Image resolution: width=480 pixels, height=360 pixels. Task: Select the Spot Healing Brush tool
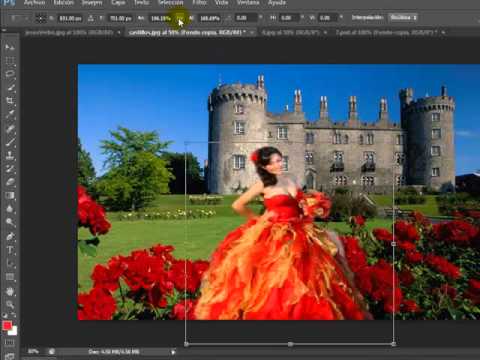(10, 128)
